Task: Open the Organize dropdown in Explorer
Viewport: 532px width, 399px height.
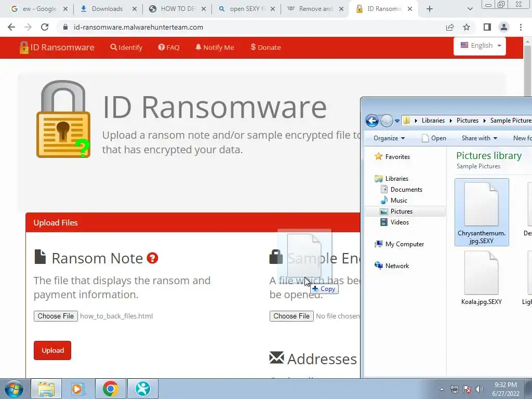Action: [389, 138]
